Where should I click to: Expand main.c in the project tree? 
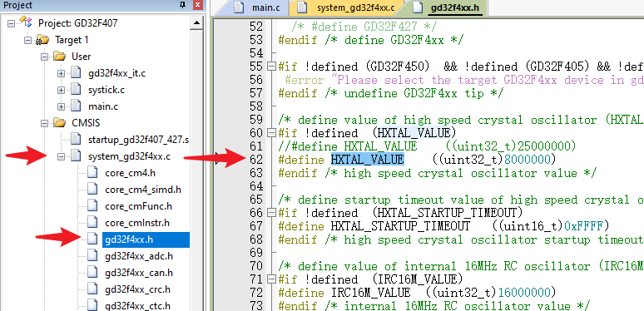[x=62, y=106]
